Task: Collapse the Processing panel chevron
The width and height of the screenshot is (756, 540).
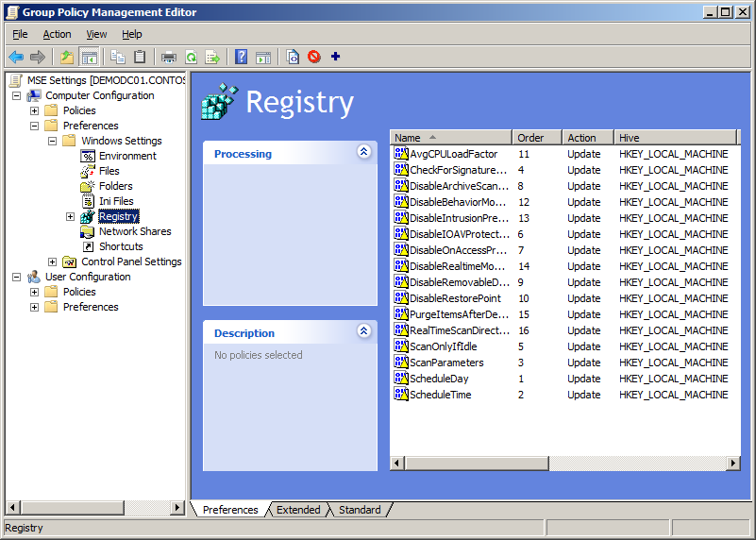Action: pos(364,152)
